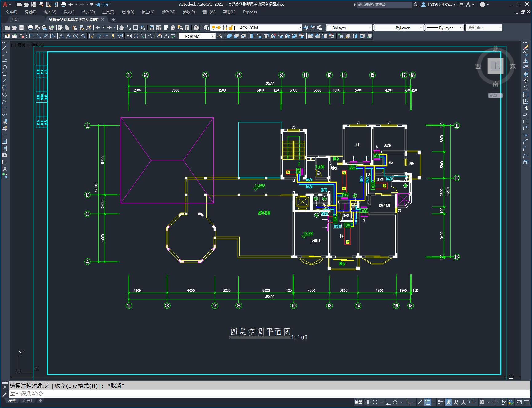The height and width of the screenshot is (408, 532).
Task: Expand the 1:1 annotation scale dropdown
Action: [x=473, y=402]
